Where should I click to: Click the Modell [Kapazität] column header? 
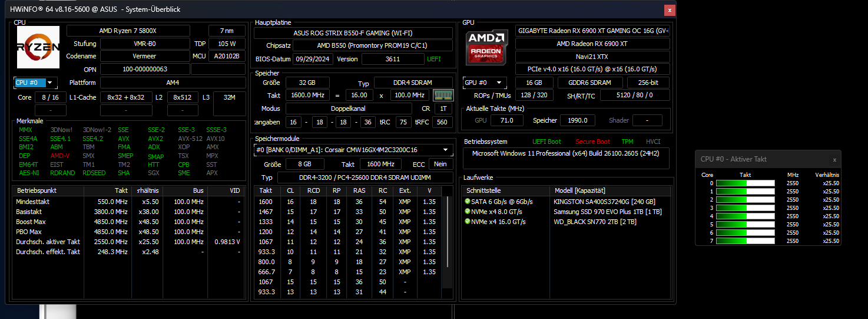tap(611, 190)
